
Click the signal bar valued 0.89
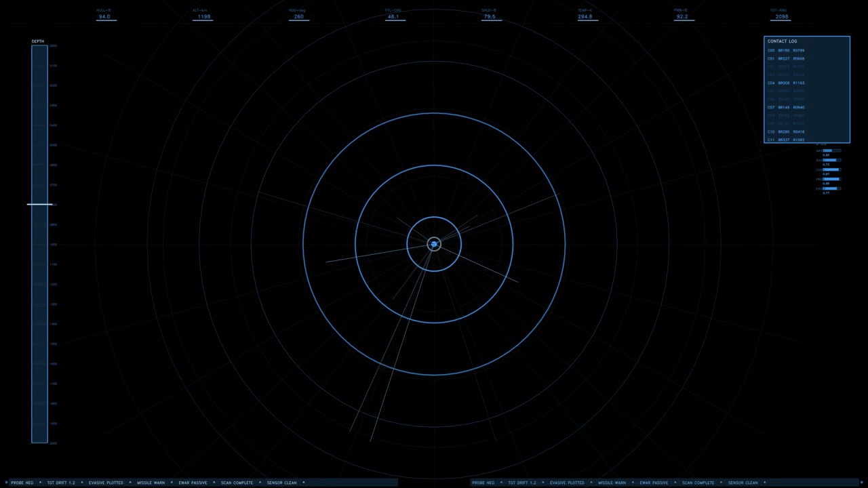tap(832, 179)
